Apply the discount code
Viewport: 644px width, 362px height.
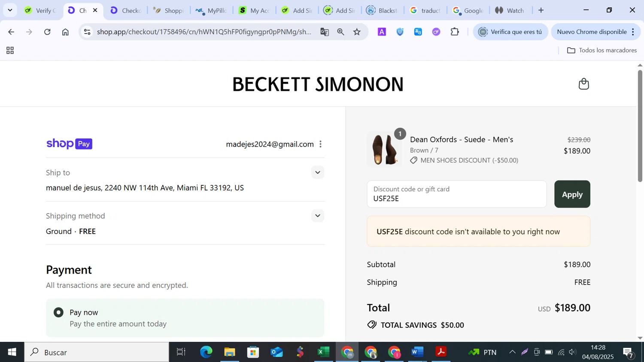tap(572, 194)
